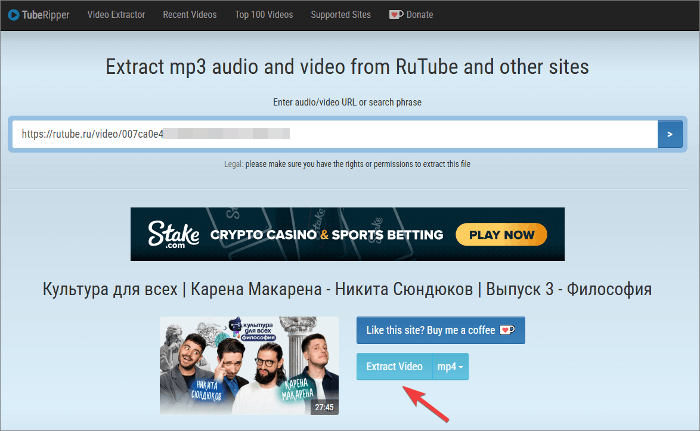Image resolution: width=700 pixels, height=431 pixels.
Task: Click the 'Enter audio/video URL or search phrase' label
Action: pos(347,102)
